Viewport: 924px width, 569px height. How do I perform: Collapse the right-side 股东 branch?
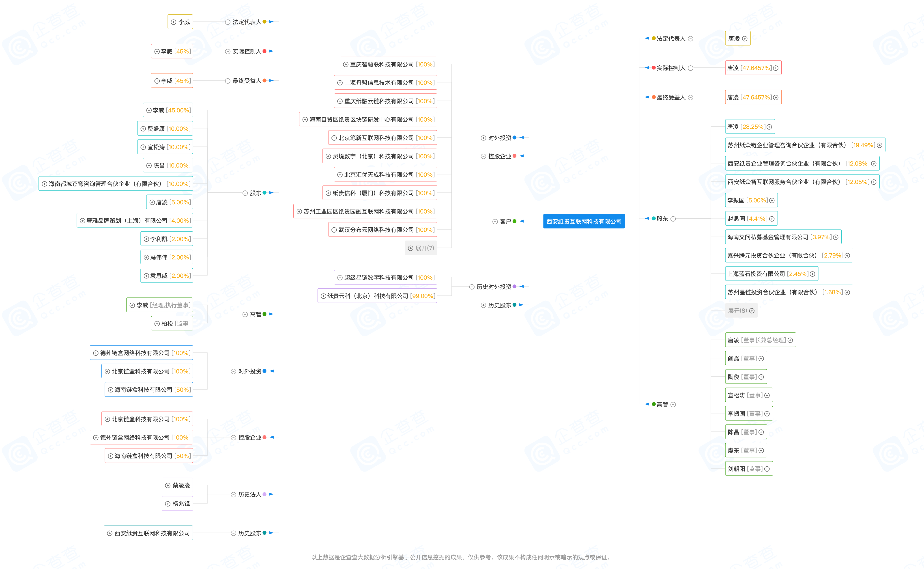(673, 219)
